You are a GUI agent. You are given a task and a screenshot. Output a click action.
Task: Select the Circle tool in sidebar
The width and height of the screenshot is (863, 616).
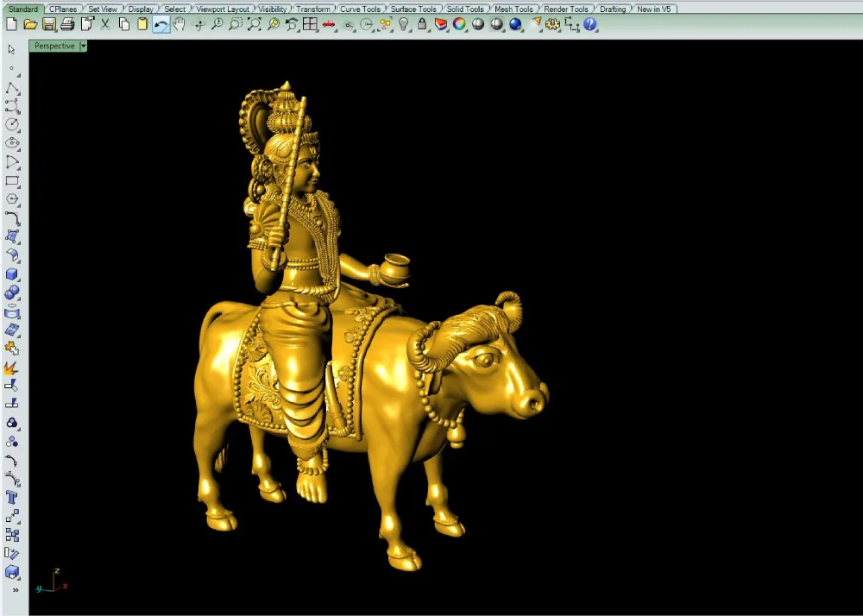click(x=12, y=124)
